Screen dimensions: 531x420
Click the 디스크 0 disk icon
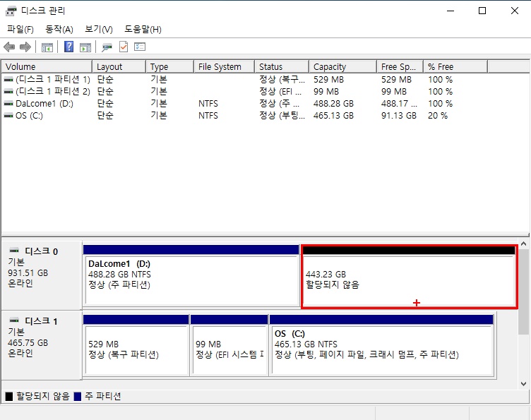pyautogui.click(x=14, y=251)
